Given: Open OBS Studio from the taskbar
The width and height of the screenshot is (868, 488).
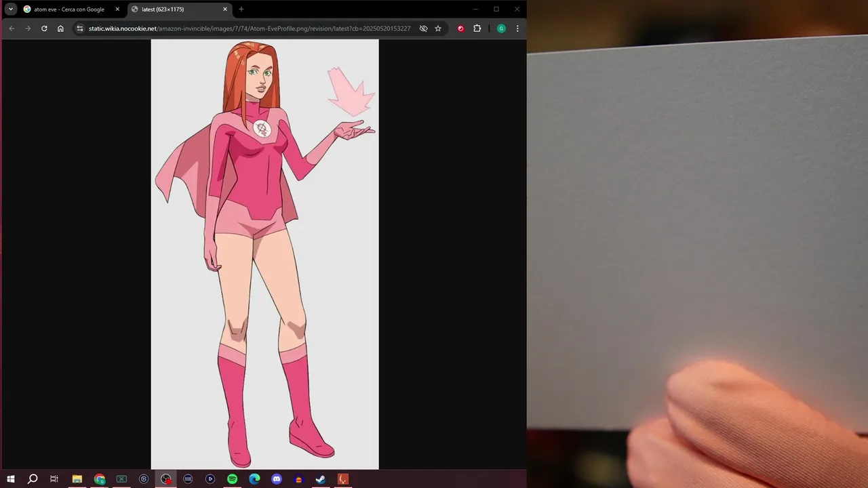Looking at the screenshot, I should tap(166, 479).
